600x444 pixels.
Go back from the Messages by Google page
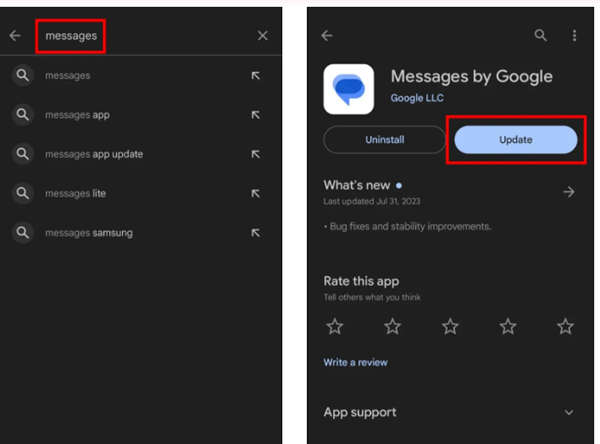coord(327,36)
